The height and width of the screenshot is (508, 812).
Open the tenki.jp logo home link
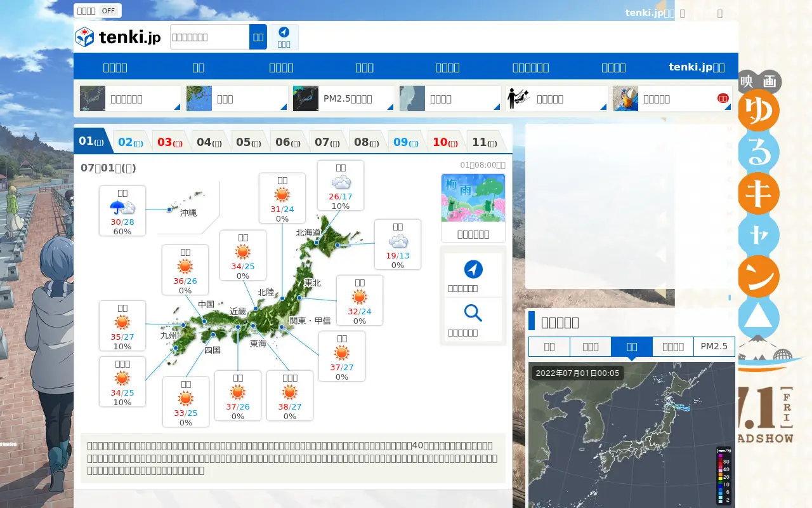(x=118, y=37)
